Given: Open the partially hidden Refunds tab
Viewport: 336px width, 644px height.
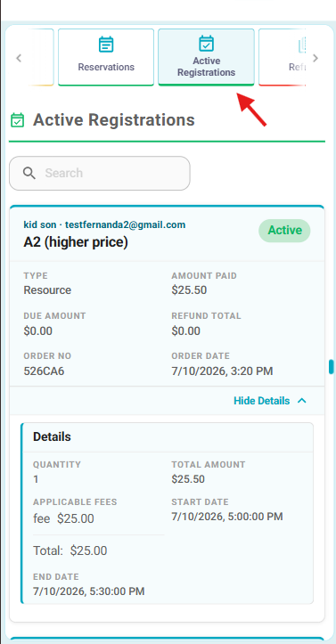Looking at the screenshot, I should [x=283, y=57].
